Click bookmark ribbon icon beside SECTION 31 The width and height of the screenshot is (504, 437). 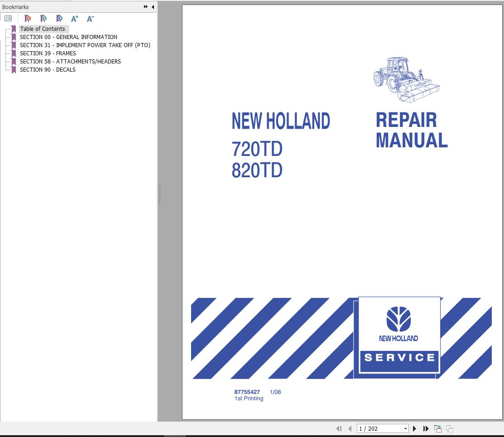click(x=14, y=45)
